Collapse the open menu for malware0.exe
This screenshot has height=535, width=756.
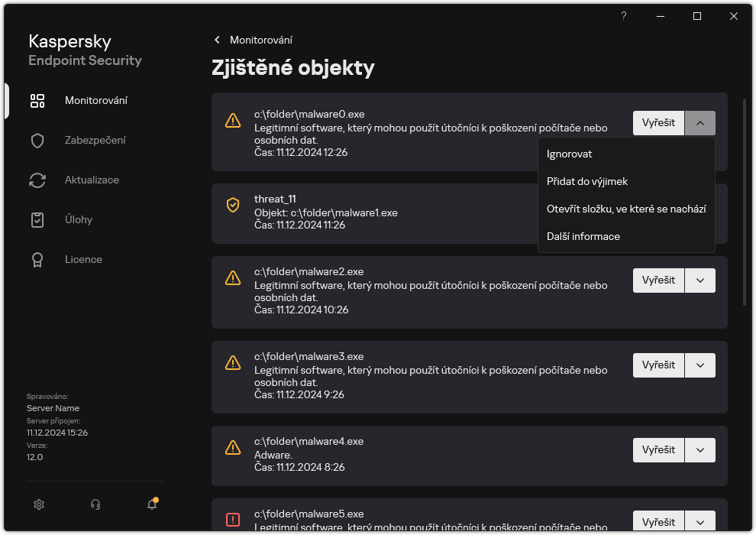click(700, 122)
